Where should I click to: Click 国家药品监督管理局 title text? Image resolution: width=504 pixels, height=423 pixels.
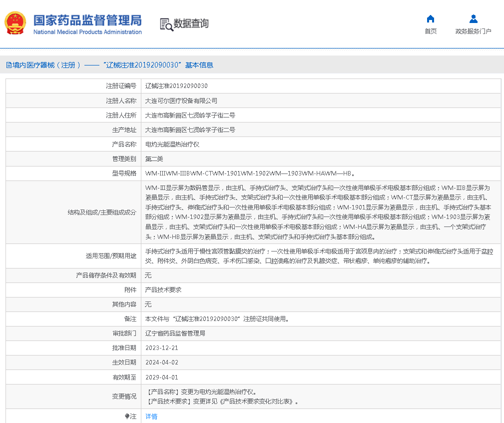click(x=87, y=20)
